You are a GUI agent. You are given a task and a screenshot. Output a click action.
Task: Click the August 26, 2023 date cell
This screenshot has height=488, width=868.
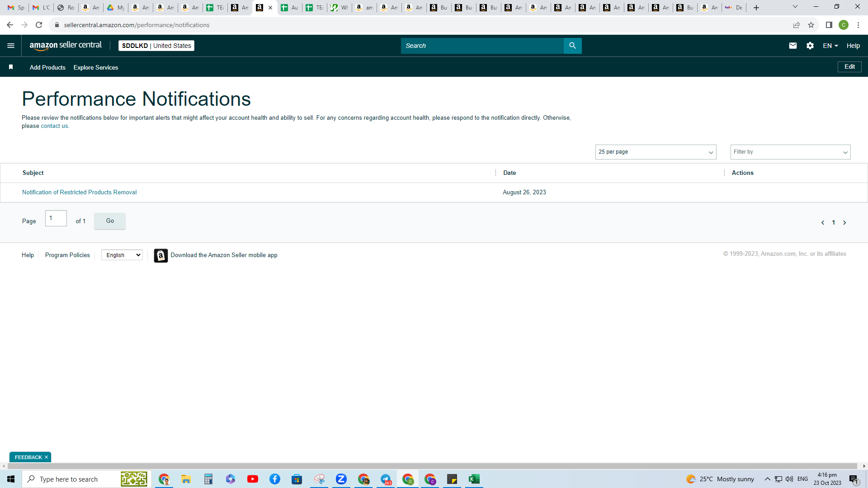524,192
